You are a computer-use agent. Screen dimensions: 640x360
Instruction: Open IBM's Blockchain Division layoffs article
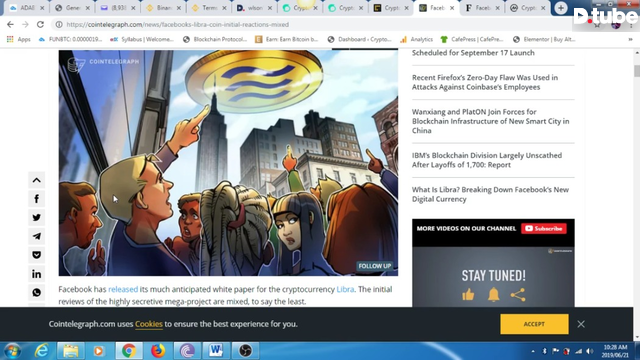point(487,160)
